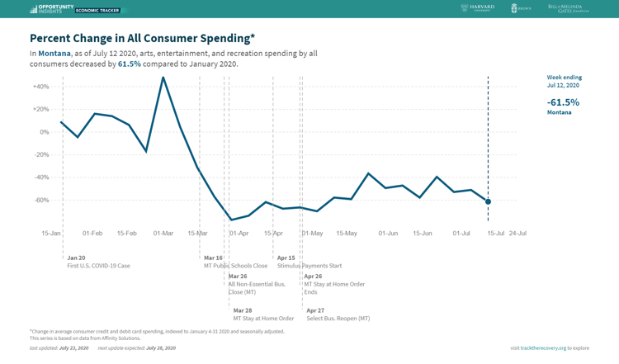Select the Apr 26 Stay at Home Order Ends label
This screenshot has height=364, width=619.
tap(334, 284)
